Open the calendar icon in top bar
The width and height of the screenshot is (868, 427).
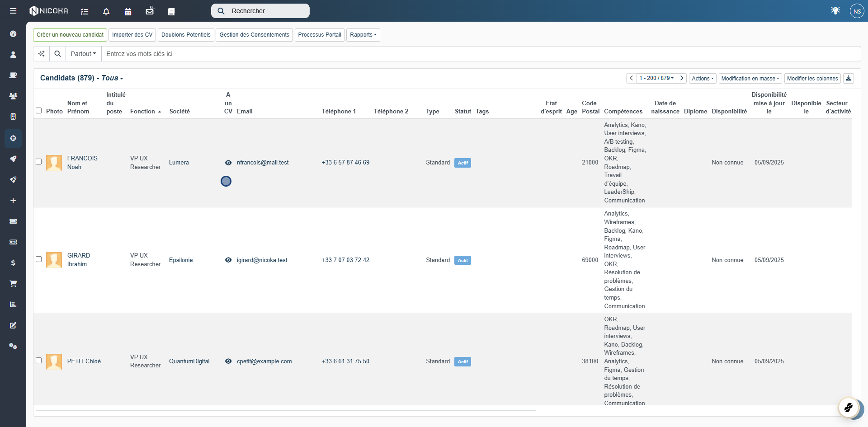(x=128, y=12)
